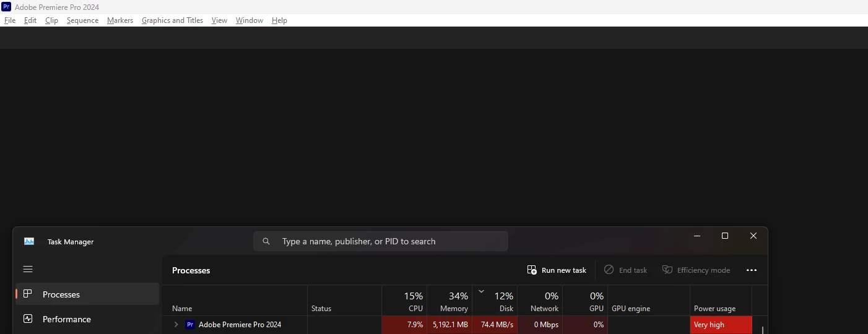The width and height of the screenshot is (868, 334).
Task: Select the Processes tab in sidebar
Action: coord(87,294)
